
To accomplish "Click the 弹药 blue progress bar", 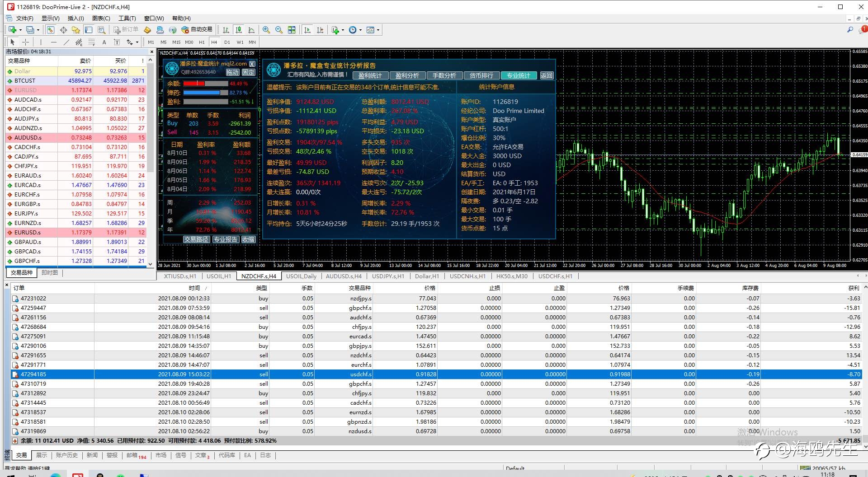I will (205, 93).
